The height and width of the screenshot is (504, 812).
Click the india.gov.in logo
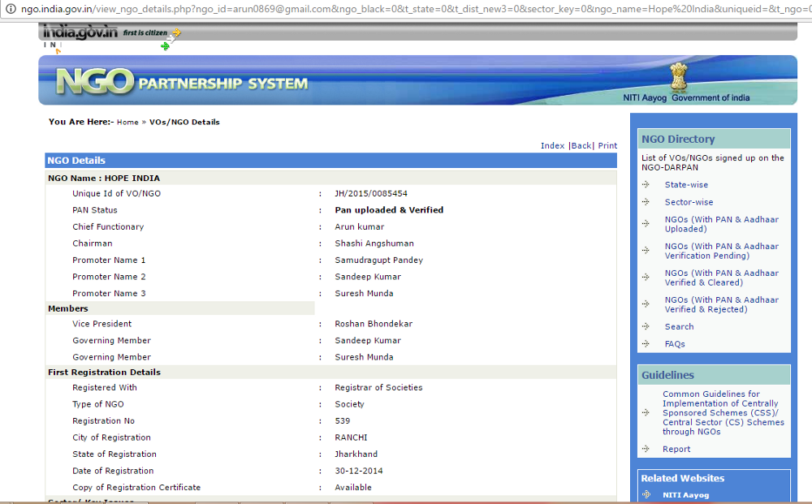[x=80, y=32]
